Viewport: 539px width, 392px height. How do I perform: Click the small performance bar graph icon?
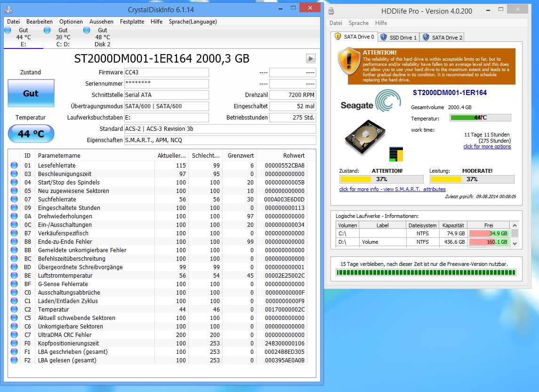coord(396,154)
